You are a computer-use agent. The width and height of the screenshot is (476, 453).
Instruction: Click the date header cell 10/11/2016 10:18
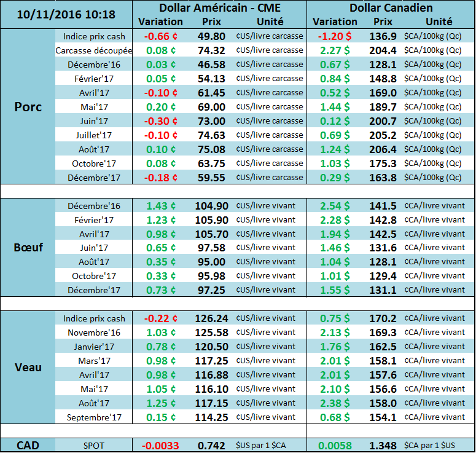(66, 14)
